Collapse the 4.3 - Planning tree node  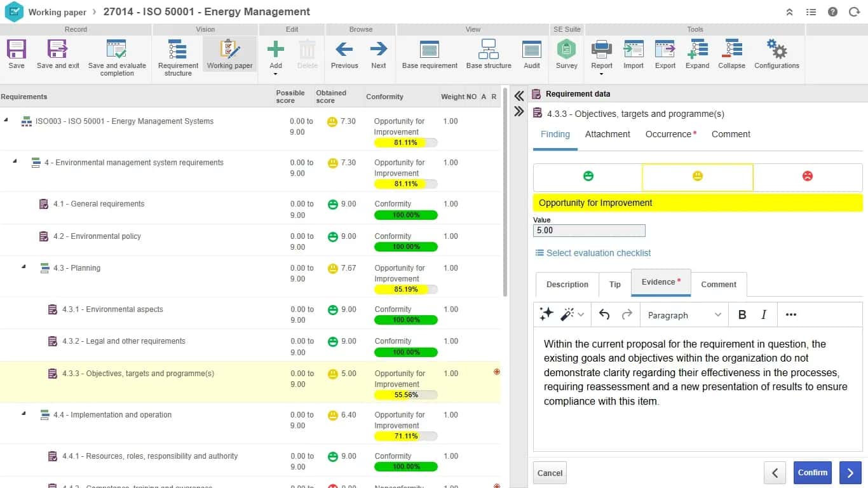click(24, 268)
